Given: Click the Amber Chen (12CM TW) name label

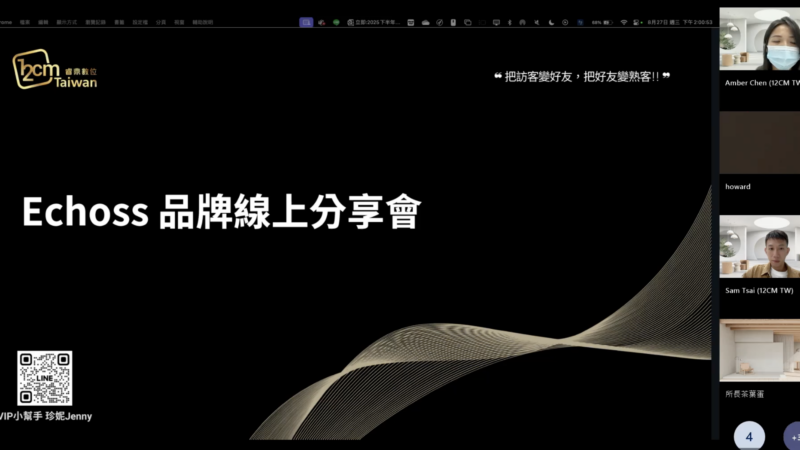Looking at the screenshot, I should coord(762,83).
